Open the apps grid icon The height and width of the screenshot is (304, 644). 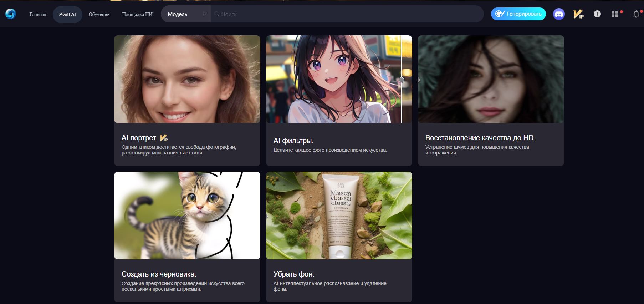click(615, 14)
